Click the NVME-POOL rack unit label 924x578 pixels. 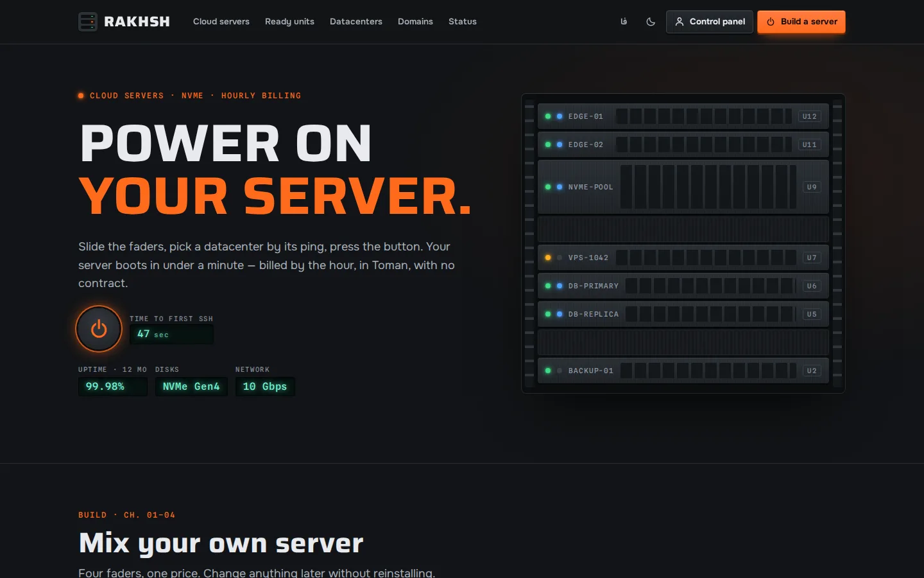click(590, 187)
